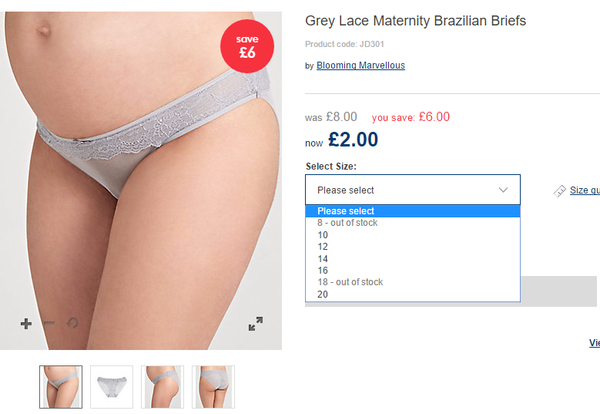Expand product image to fullscreen
This screenshot has height=414, width=600.
point(256,324)
